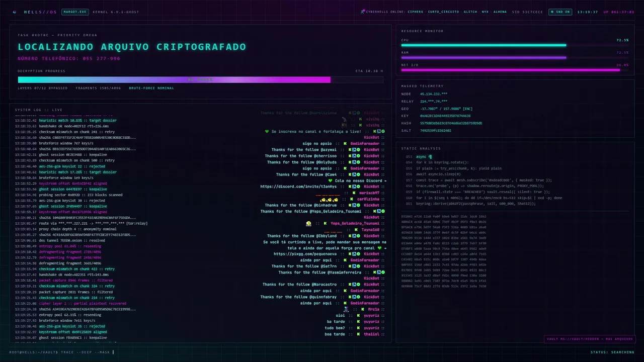Click the Kick icon next to car0lz1nha

[x=352, y=199]
